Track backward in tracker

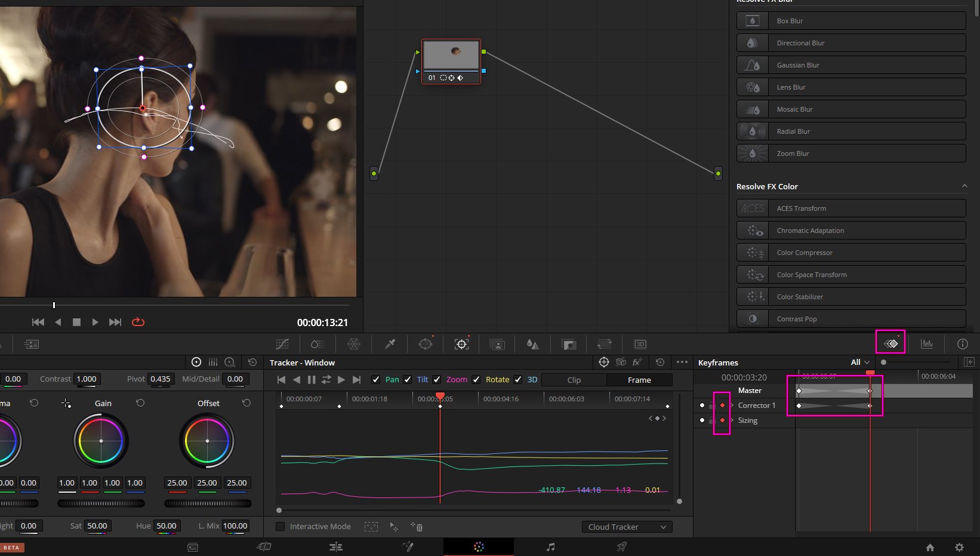[x=297, y=379]
